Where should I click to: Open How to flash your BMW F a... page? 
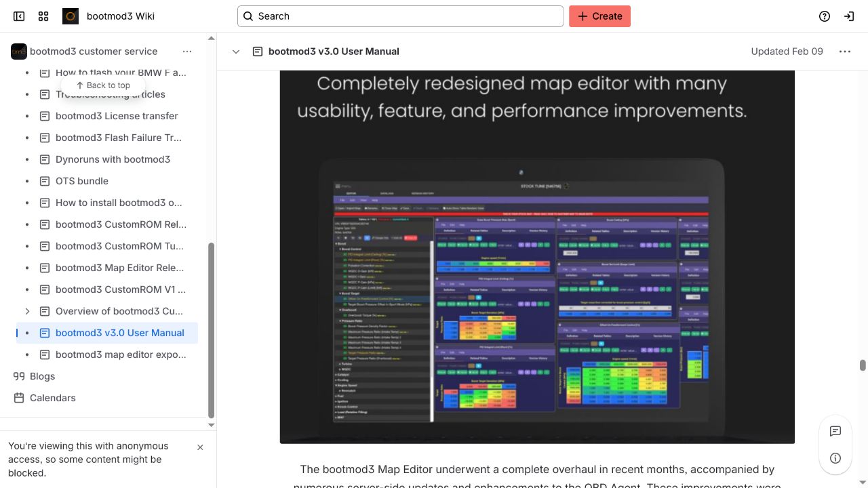tap(121, 73)
